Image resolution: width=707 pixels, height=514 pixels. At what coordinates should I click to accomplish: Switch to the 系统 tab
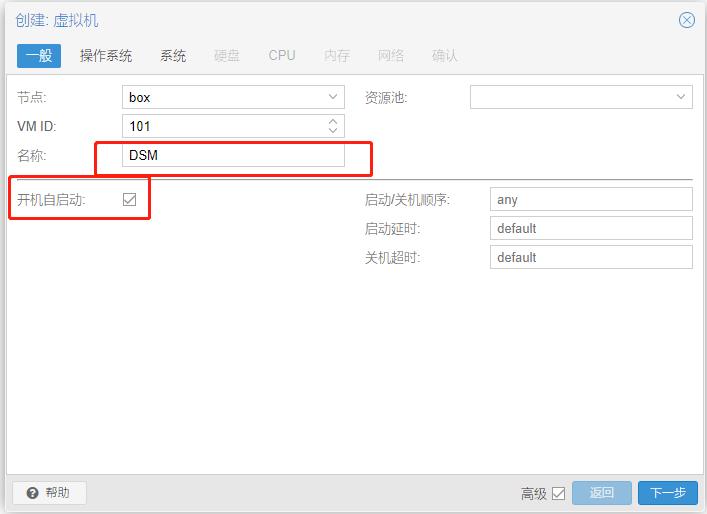click(173, 56)
